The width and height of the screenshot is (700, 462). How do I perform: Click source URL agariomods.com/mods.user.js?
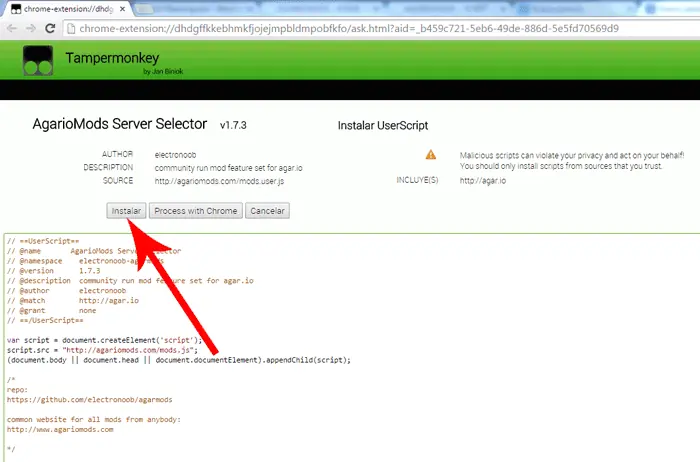coord(219,181)
